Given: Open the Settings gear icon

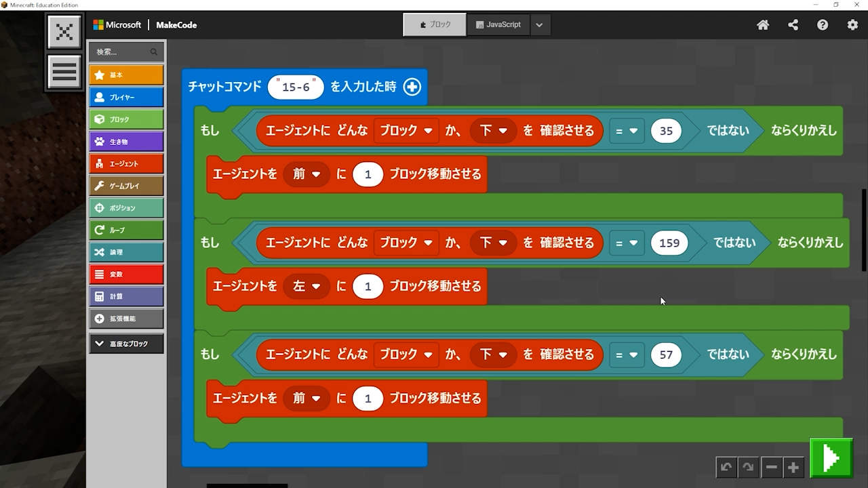Looking at the screenshot, I should point(852,25).
